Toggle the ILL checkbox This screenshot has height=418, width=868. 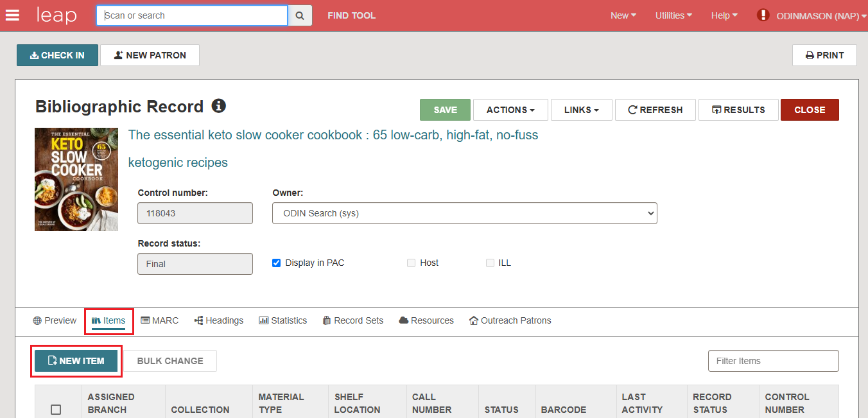[490, 263]
